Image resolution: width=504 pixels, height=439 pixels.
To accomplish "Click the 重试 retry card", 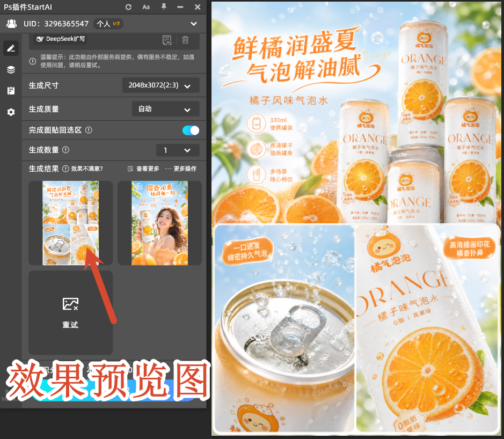I will [x=71, y=313].
